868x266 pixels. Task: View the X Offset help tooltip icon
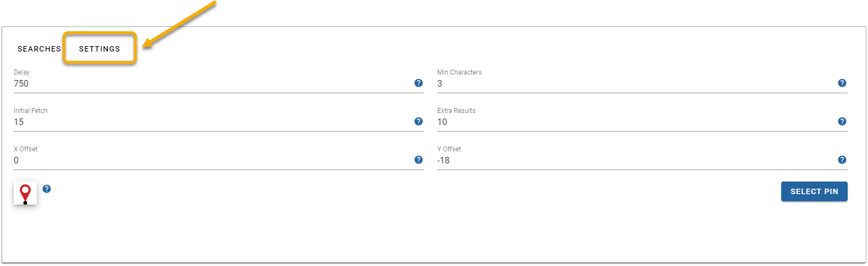point(419,160)
